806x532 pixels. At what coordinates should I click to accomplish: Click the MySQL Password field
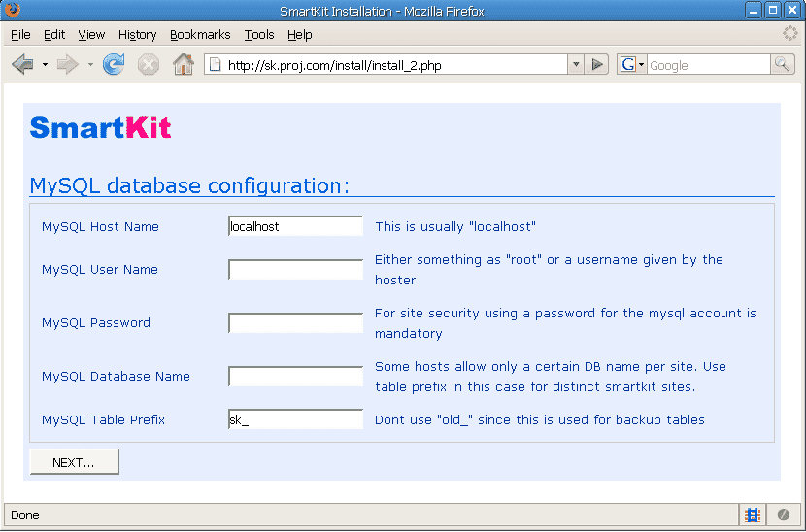[295, 323]
